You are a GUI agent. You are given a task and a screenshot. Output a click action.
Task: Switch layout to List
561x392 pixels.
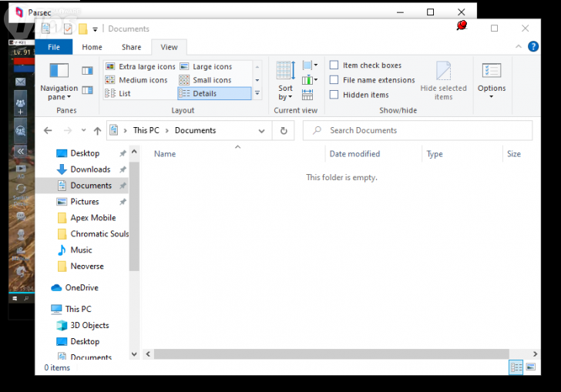pos(118,93)
